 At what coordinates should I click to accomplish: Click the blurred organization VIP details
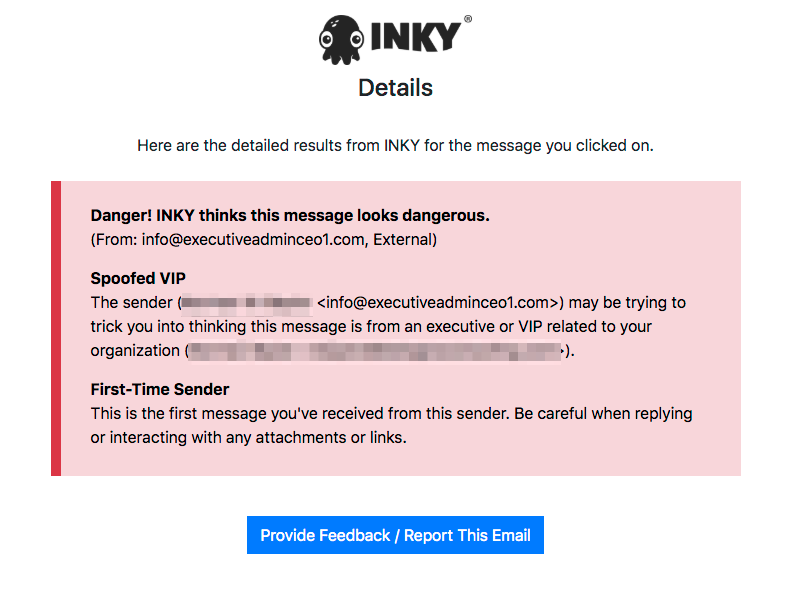point(375,351)
